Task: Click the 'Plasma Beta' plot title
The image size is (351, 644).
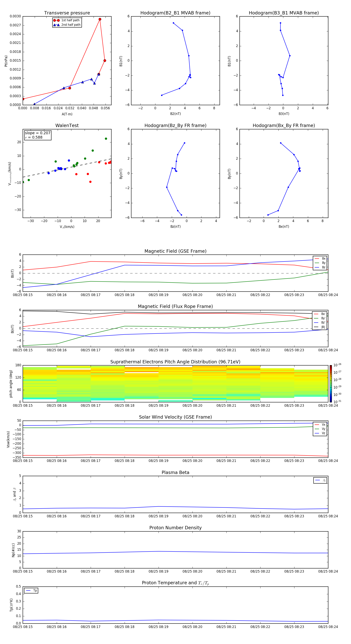Action: [x=175, y=473]
